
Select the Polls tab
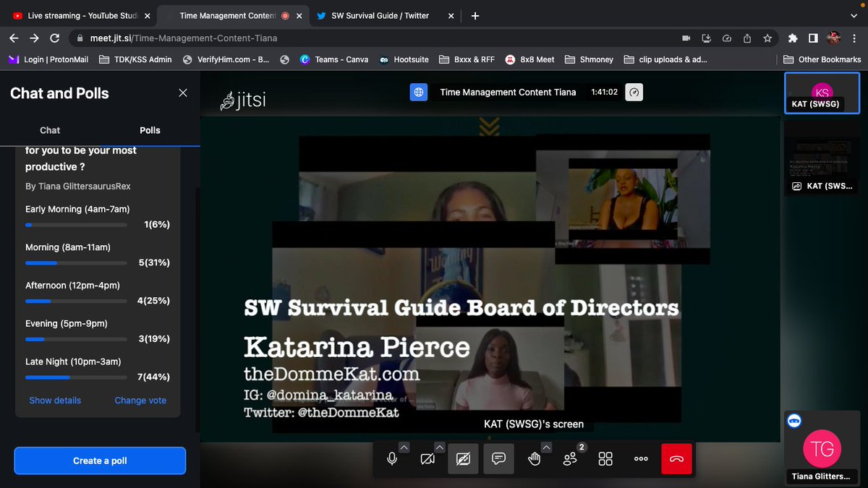(150, 130)
